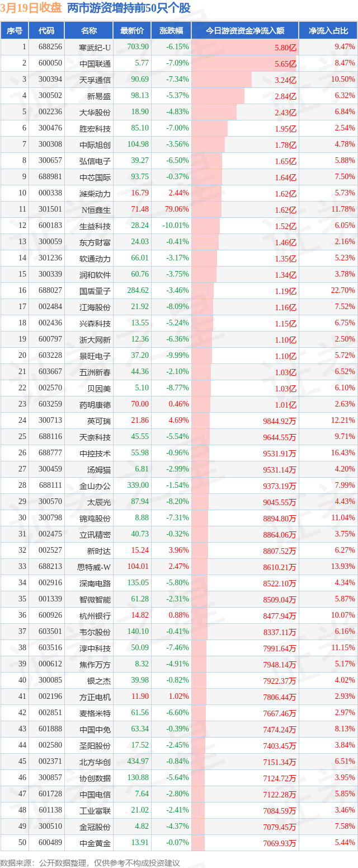
Task: Select stock name 生益科技
Action: [95, 226]
